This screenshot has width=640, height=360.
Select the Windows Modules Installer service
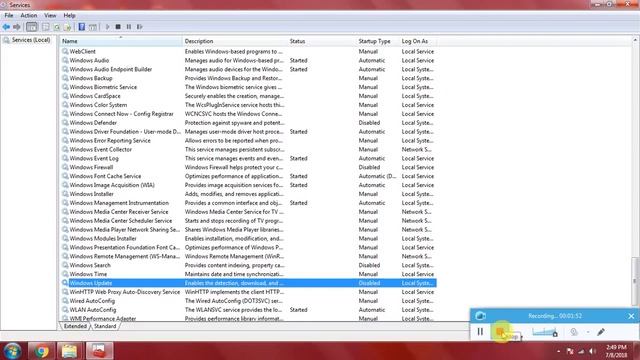(249, 238)
